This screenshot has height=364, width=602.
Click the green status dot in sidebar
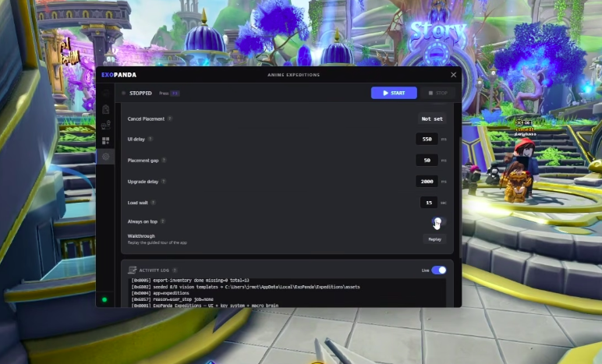click(x=104, y=300)
